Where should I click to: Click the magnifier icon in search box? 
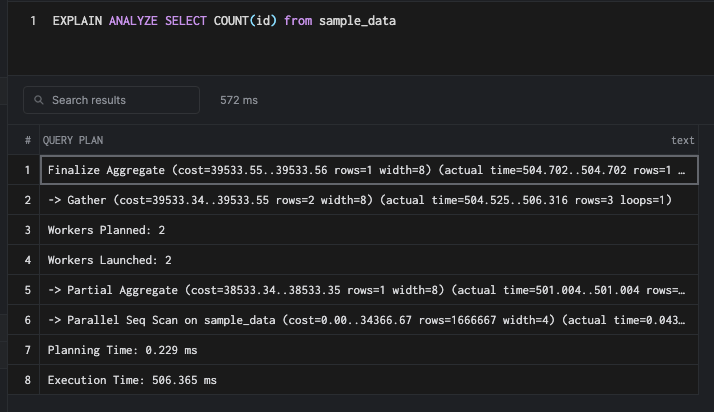(40, 101)
